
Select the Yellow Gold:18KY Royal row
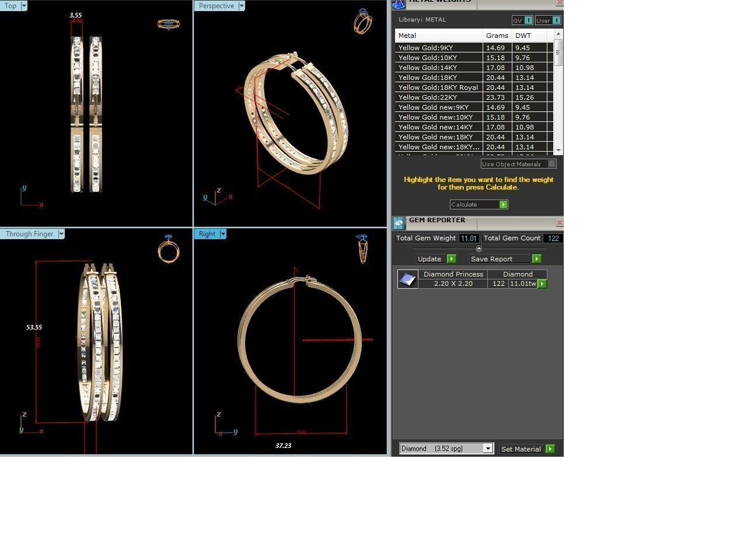[474, 87]
